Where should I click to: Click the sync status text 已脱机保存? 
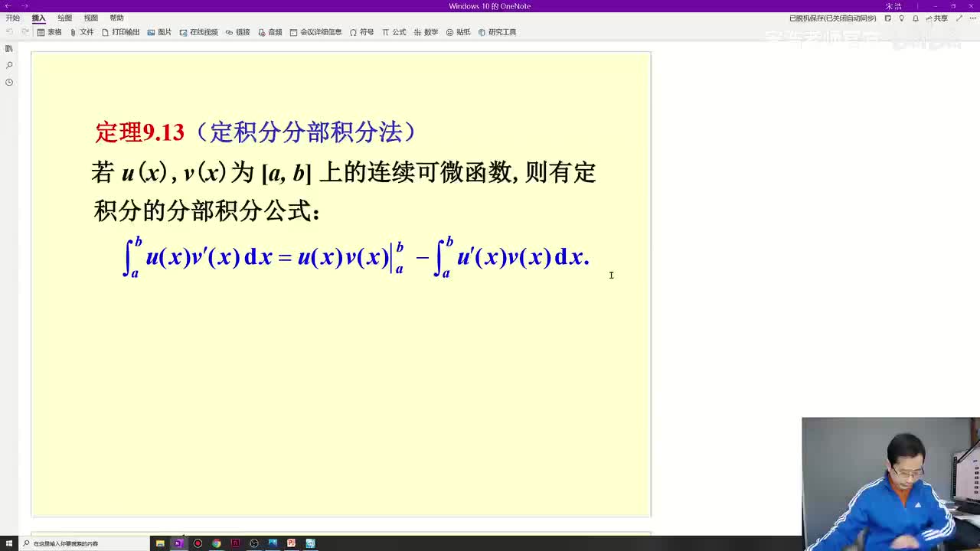click(832, 18)
